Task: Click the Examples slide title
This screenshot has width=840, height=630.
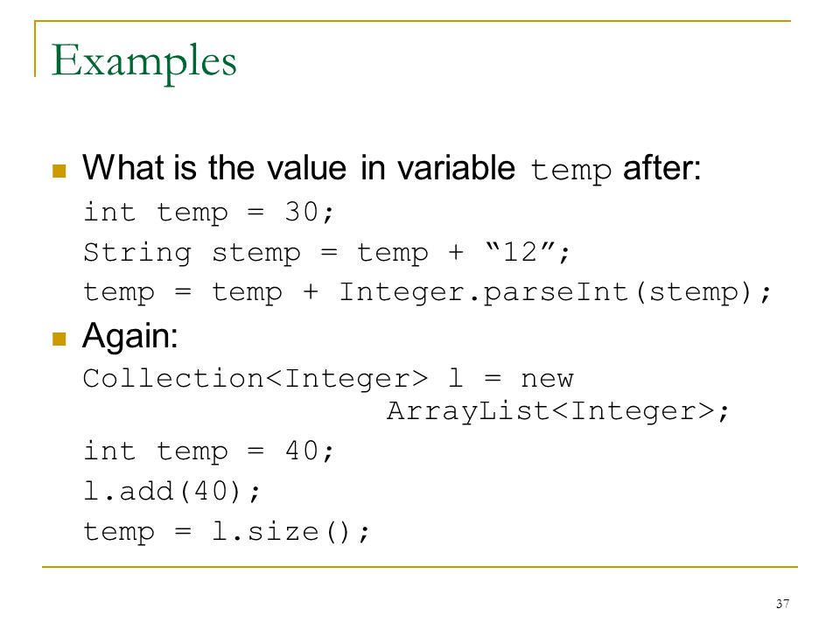Action: (x=143, y=63)
